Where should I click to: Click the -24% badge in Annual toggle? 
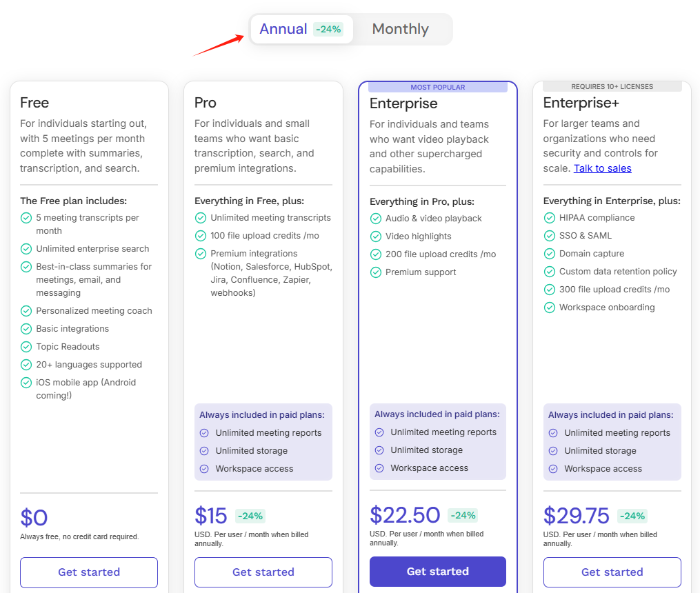pos(328,29)
